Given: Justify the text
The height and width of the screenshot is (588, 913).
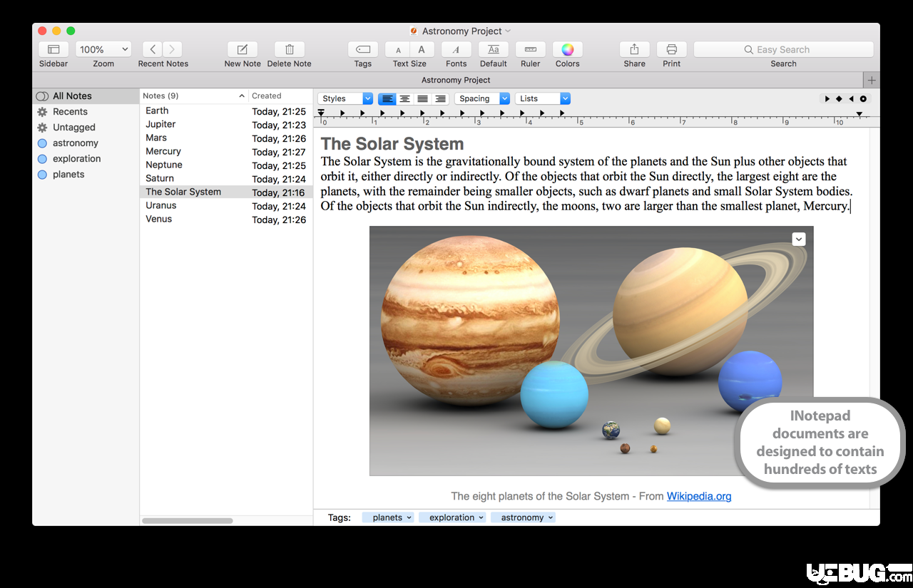Looking at the screenshot, I should click(423, 98).
